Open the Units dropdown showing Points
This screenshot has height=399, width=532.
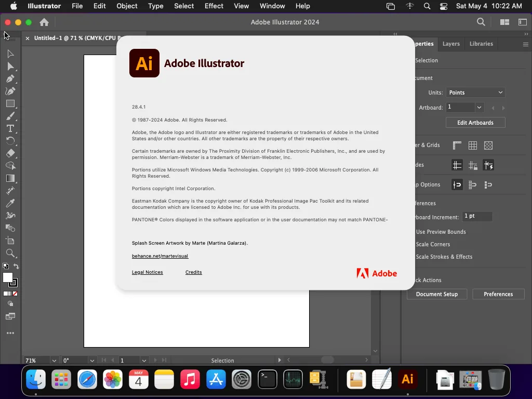pyautogui.click(x=475, y=92)
